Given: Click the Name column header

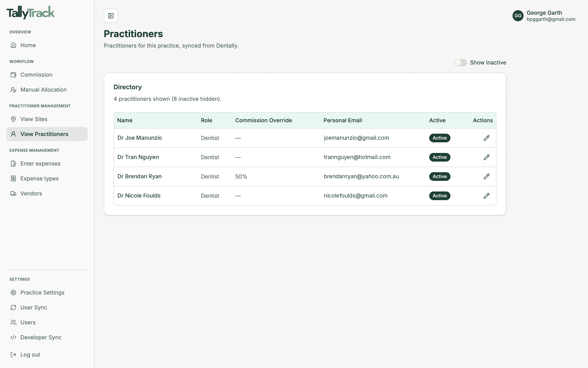Looking at the screenshot, I should (x=125, y=121).
